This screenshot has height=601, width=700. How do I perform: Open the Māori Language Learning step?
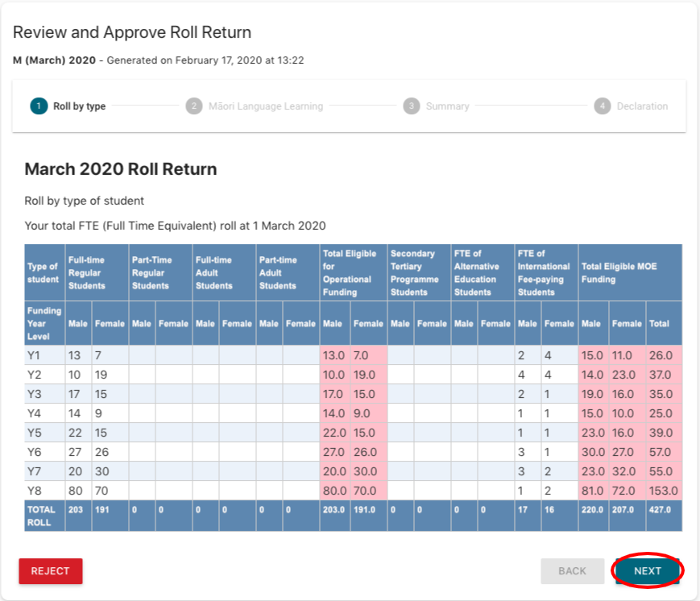coord(265,106)
